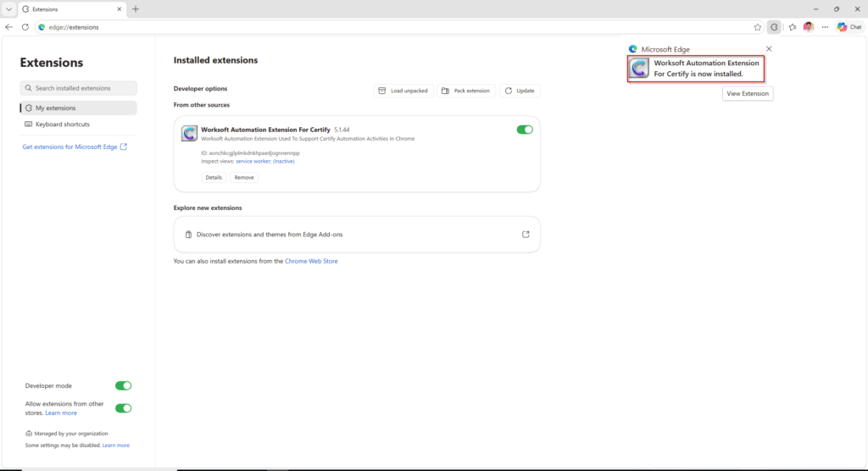Screen dimensions: 868x471
Task: Open Learn more link beside other stores
Action: click(61, 413)
